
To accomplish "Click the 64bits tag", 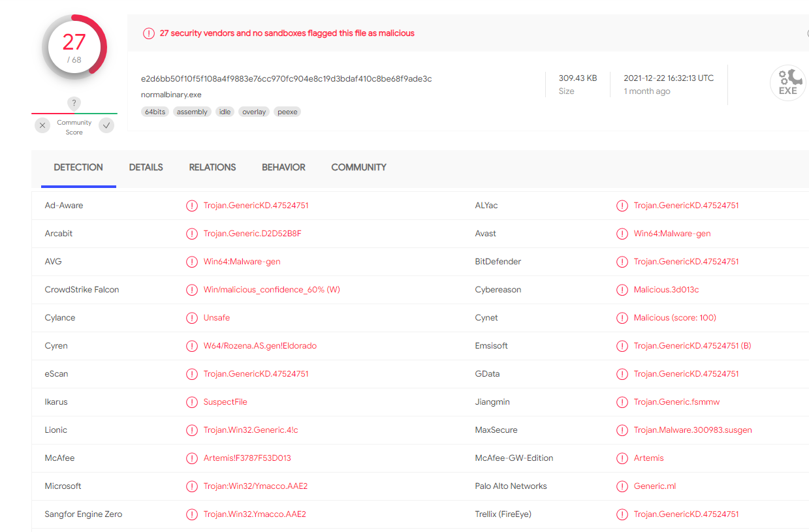I will [x=155, y=112].
